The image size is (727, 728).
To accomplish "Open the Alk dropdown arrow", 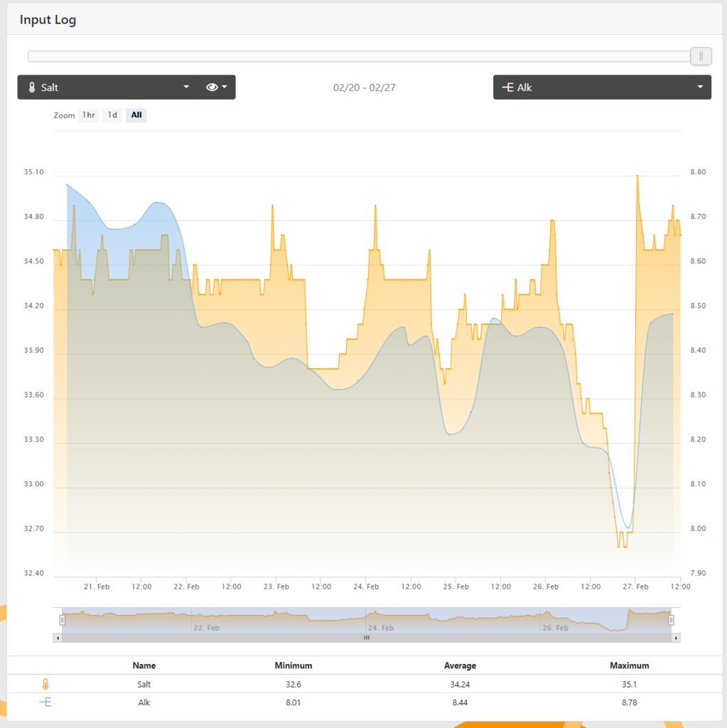I will tap(700, 87).
